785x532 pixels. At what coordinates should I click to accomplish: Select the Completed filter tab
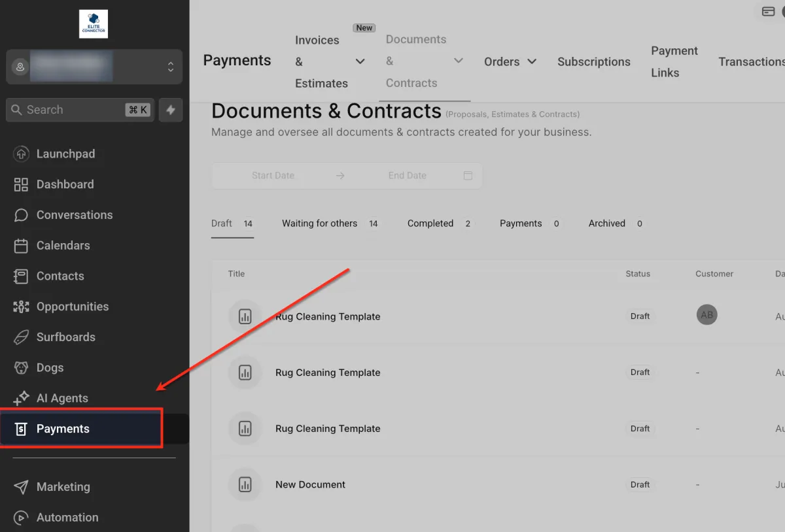[440, 224]
